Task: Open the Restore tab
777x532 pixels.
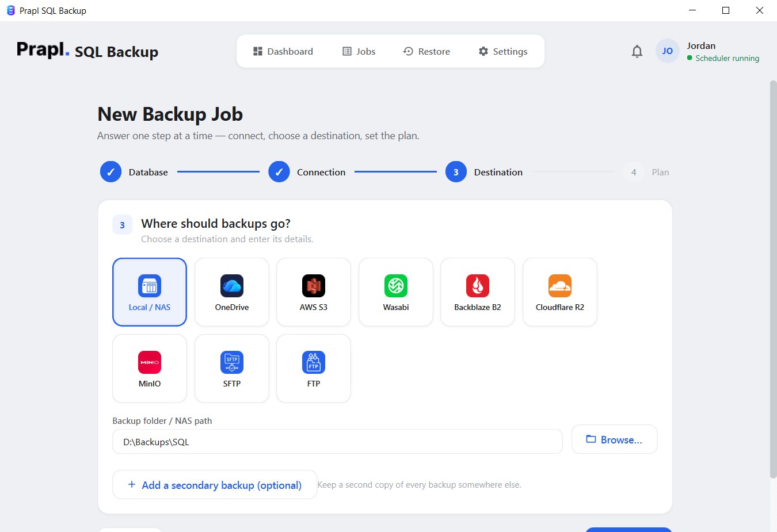Action: pyautogui.click(x=426, y=51)
